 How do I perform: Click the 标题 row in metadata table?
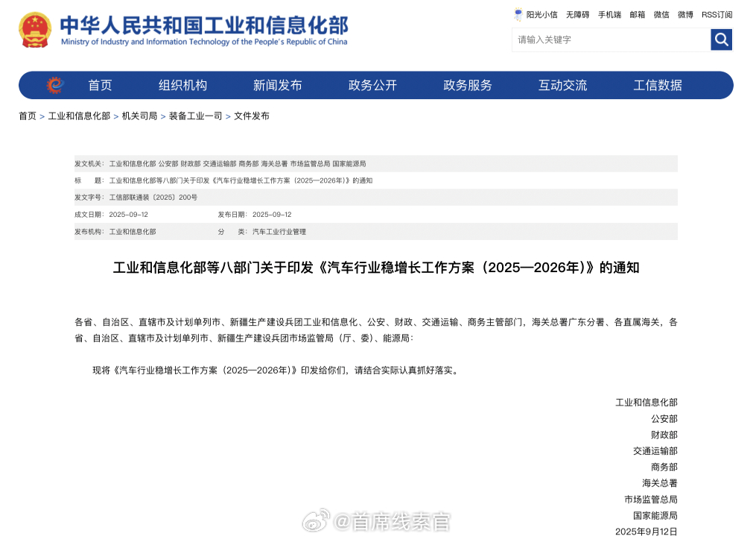coord(376,180)
